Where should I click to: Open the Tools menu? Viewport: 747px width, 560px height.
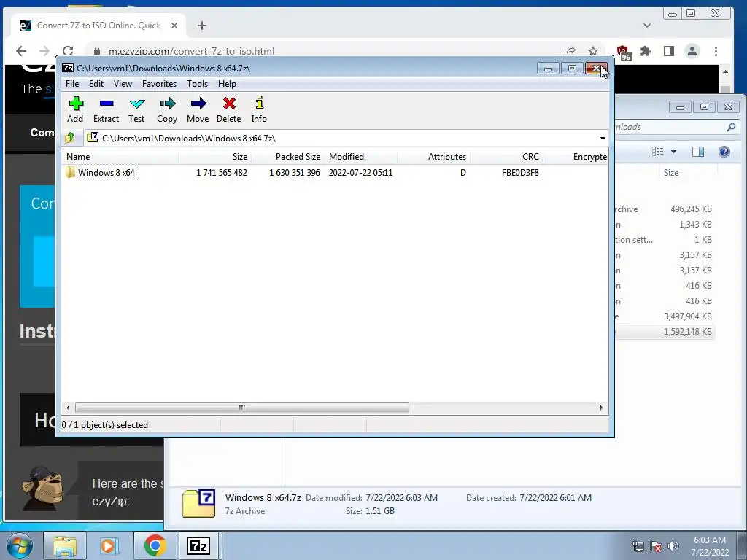[197, 84]
